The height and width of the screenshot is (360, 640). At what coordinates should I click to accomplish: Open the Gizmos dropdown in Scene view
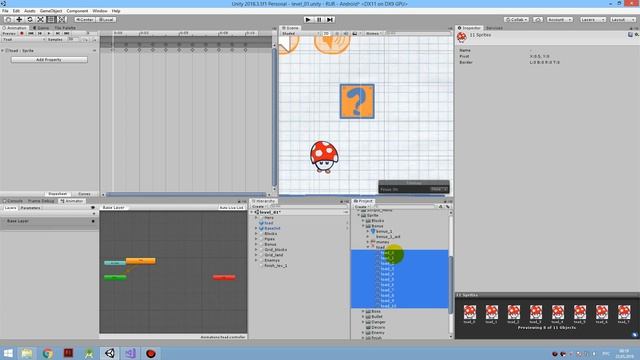pyautogui.click(x=373, y=33)
